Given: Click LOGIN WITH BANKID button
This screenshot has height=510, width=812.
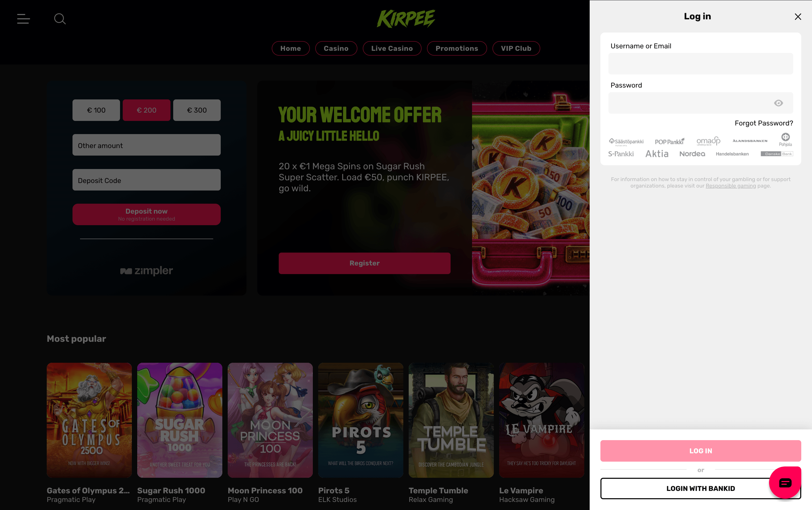Looking at the screenshot, I should point(700,488).
